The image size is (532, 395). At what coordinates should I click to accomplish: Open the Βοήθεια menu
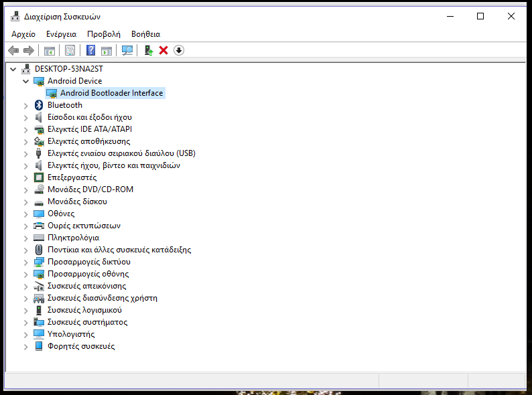point(145,33)
